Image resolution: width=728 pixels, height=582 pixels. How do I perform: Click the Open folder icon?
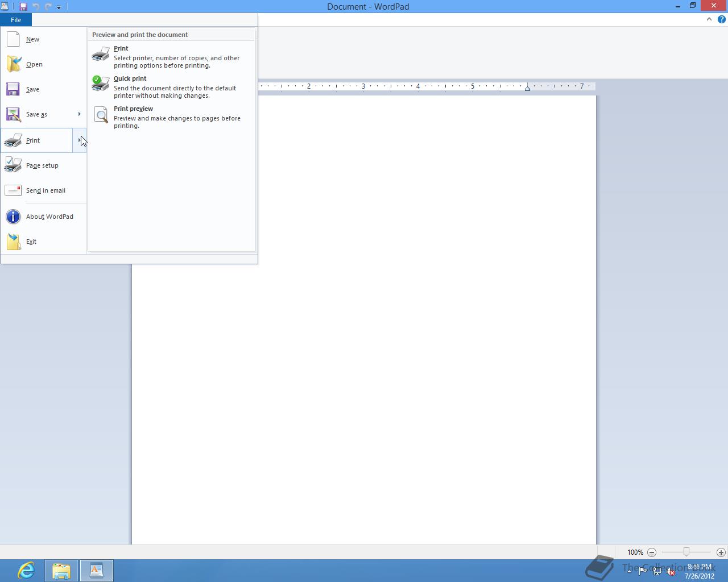[x=13, y=64]
